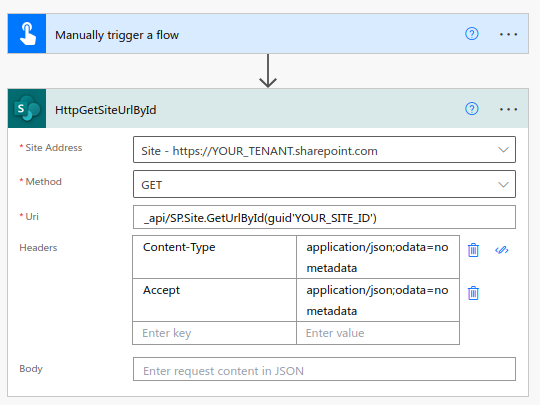Click the Accept header value cell

[x=378, y=300]
